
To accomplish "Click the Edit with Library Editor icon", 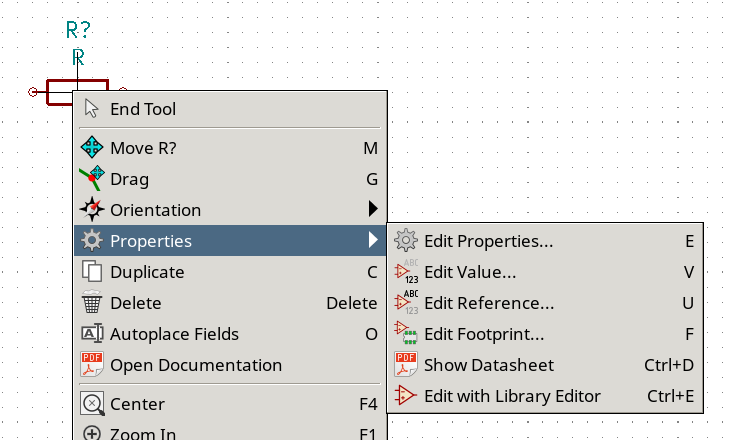I will [x=406, y=396].
